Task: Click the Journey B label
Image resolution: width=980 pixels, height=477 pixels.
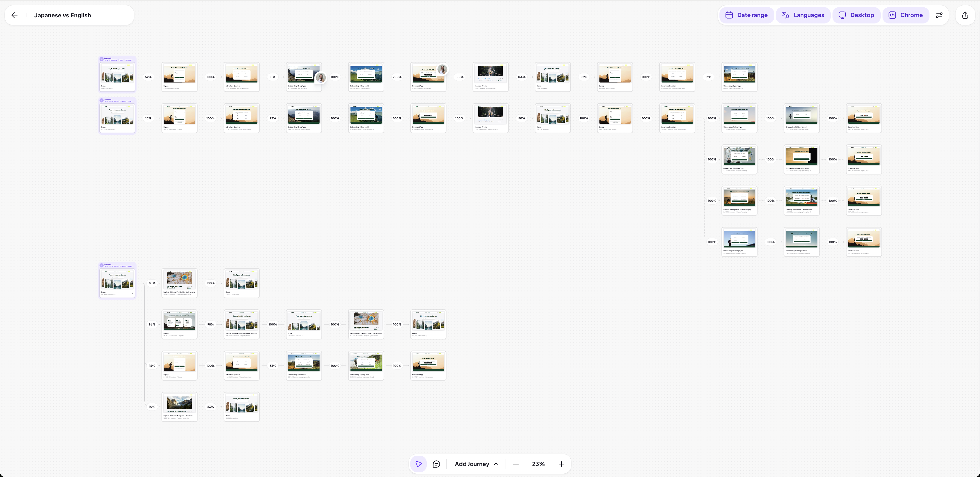Action: coord(108,99)
